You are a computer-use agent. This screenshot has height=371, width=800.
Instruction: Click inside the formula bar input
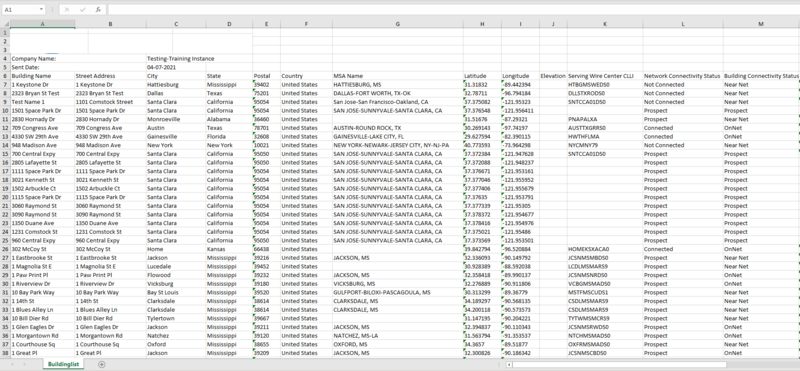pos(453,10)
